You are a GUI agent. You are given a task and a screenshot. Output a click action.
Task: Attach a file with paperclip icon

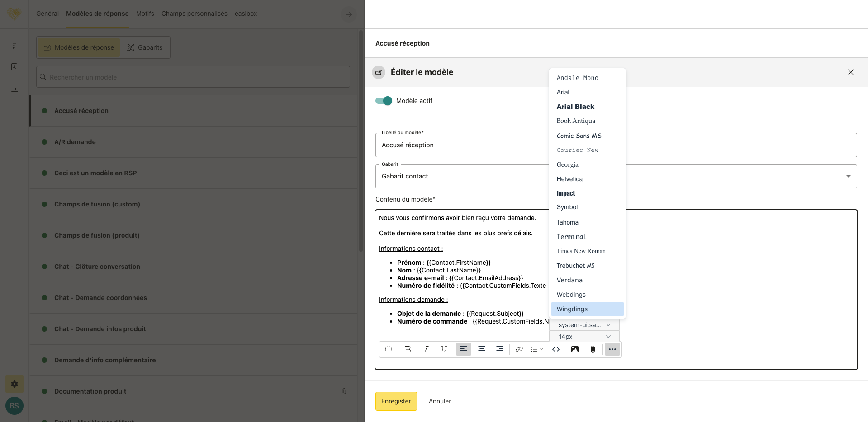[x=593, y=349]
